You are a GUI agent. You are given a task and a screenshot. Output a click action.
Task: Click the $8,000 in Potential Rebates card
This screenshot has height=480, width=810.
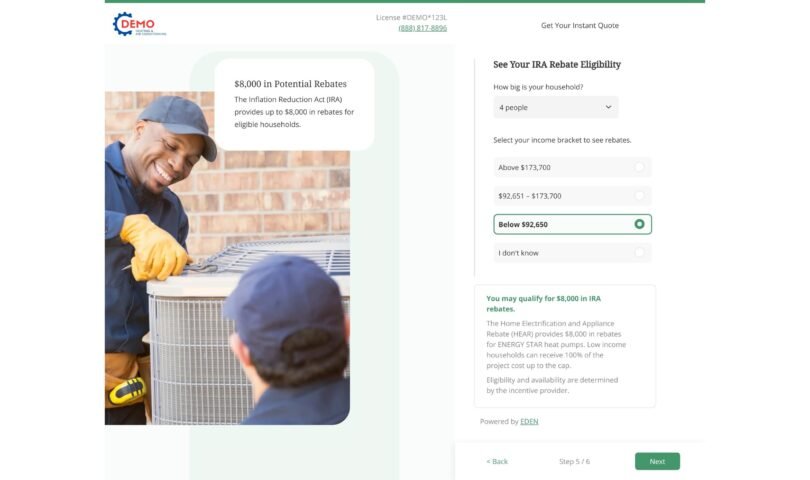(294, 104)
